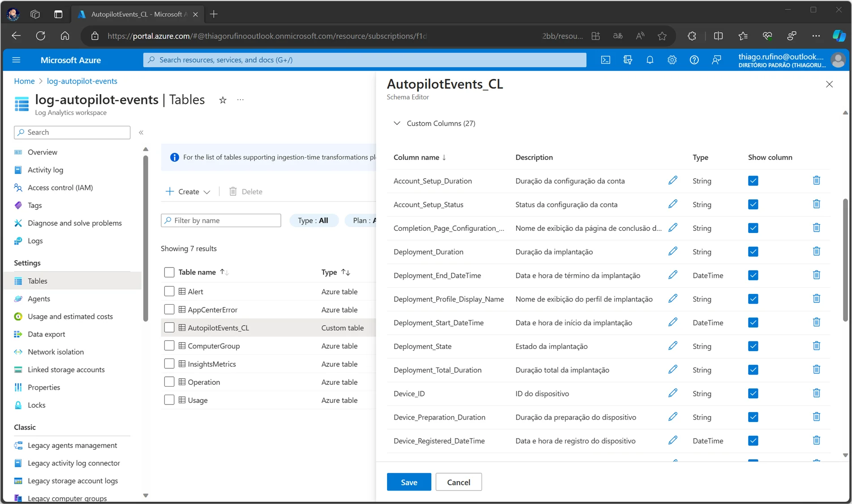The height and width of the screenshot is (504, 852).
Task: Uncheck Show column for Deployment_End_DateTime
Action: (x=753, y=275)
